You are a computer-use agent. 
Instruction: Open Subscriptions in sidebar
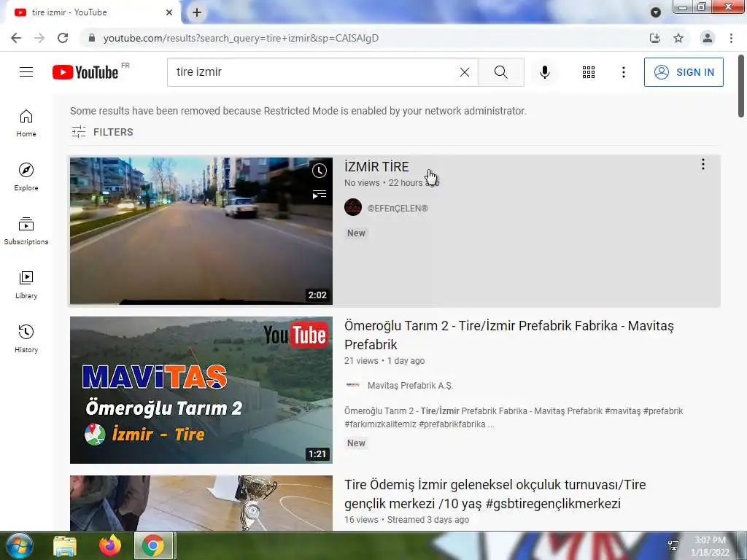click(x=26, y=231)
